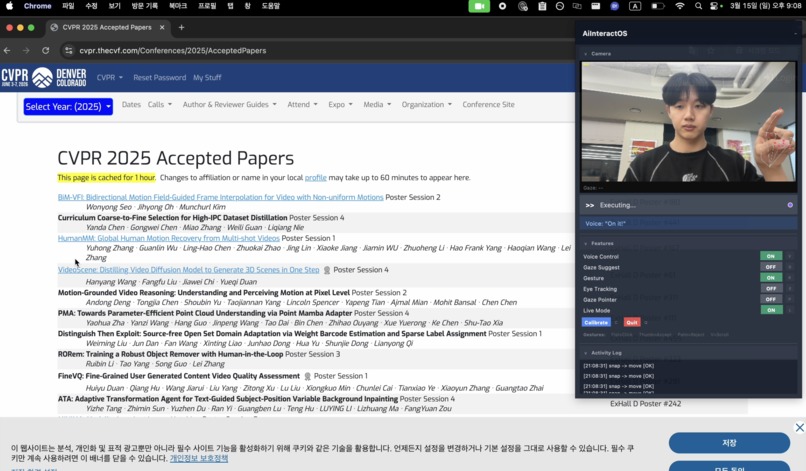Click the Chrome forward arrow
This screenshot has height=471, width=806.
coord(26,50)
